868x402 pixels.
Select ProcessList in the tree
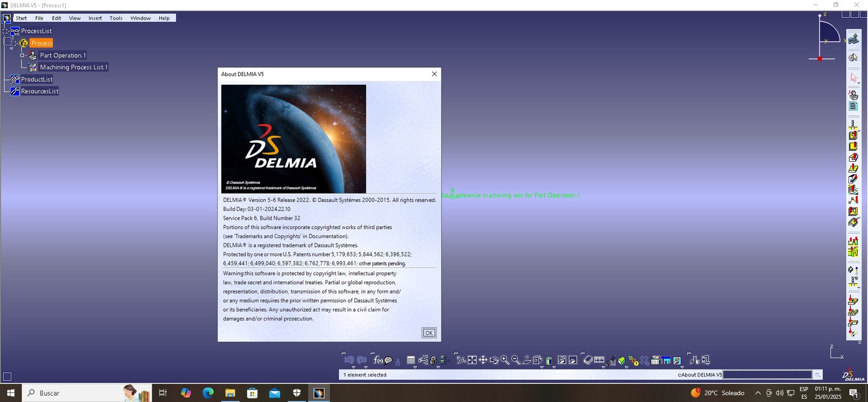tap(36, 31)
